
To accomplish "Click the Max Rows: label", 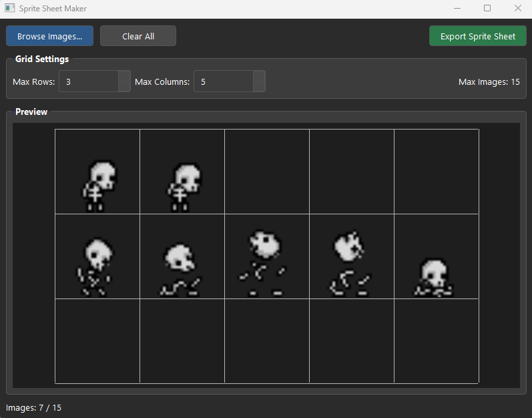I will tap(33, 81).
